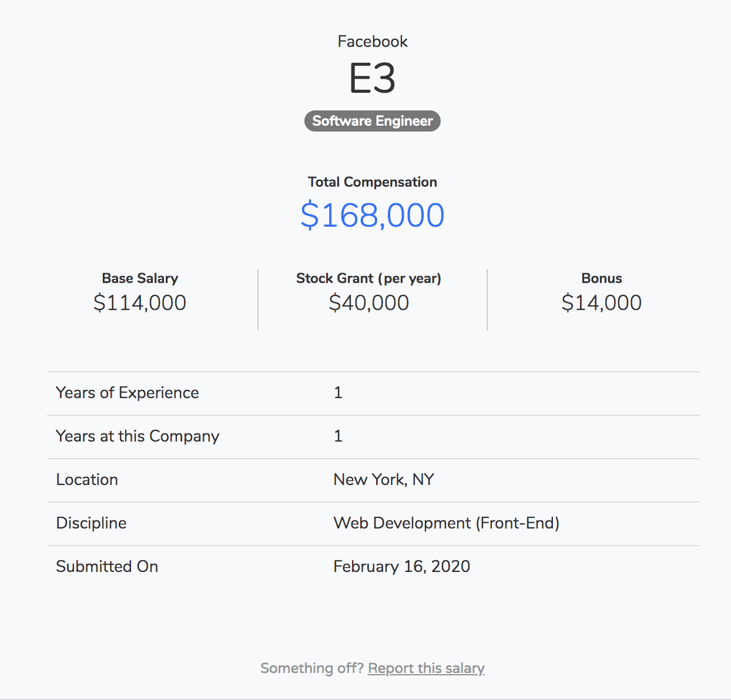Select the Bonus column header
Image resolution: width=731 pixels, height=700 pixels.
pos(601,278)
